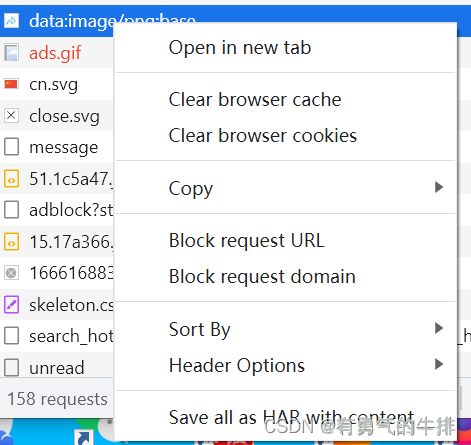471x445 pixels.
Task: Click the purple stylesheet icon for skeleton.css
Action: pos(11,305)
